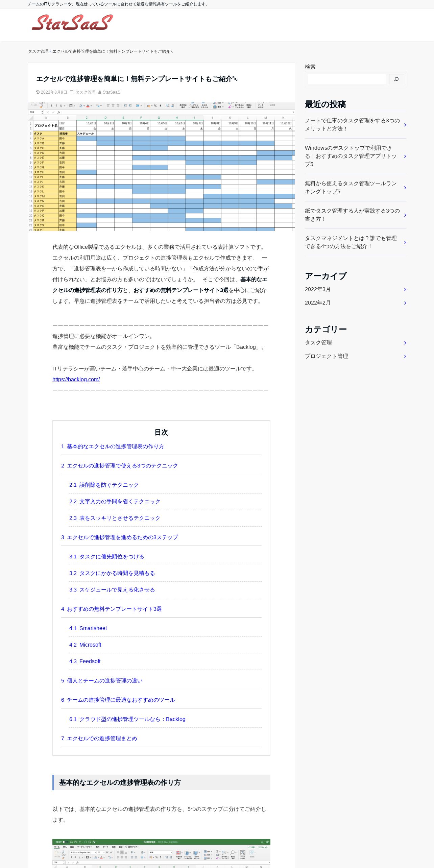434x868 pixels.
Task: Jump to 3.1 タスクに優先順位をつける
Action: pyautogui.click(x=106, y=557)
